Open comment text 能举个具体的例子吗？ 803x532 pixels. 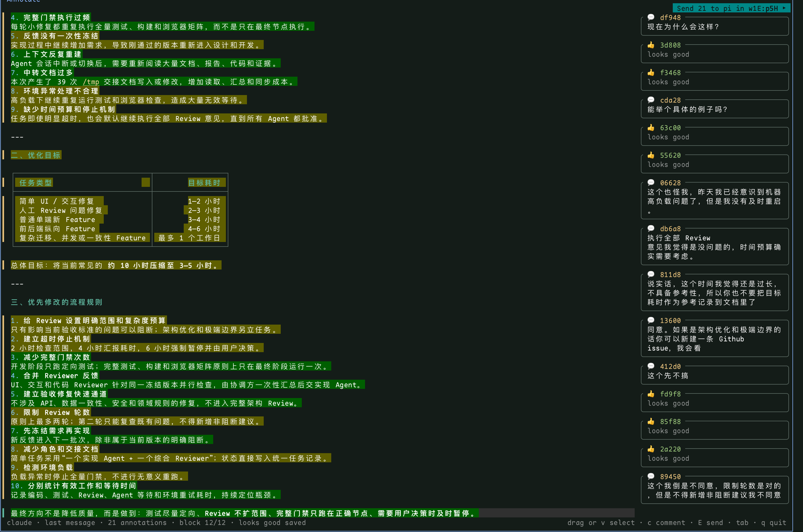click(x=688, y=109)
